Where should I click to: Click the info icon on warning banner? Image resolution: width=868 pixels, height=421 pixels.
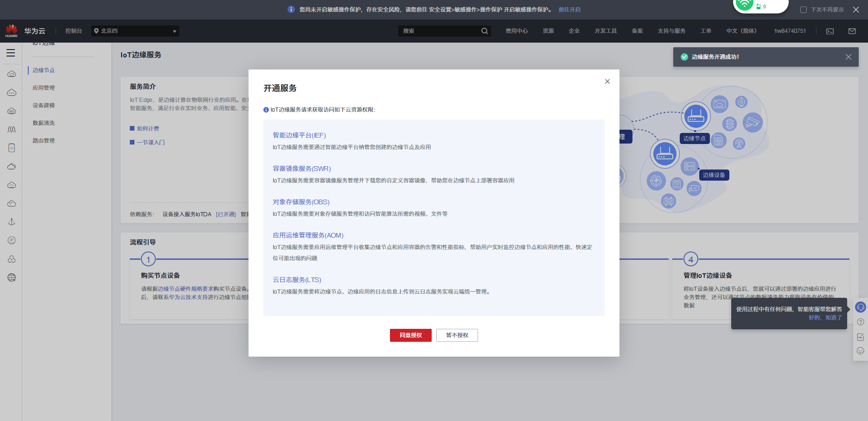click(291, 9)
